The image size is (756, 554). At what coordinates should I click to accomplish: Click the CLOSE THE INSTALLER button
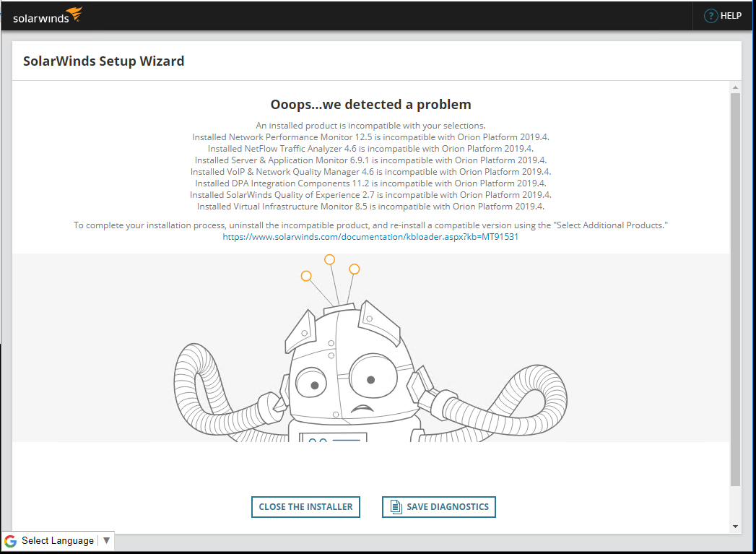(305, 507)
